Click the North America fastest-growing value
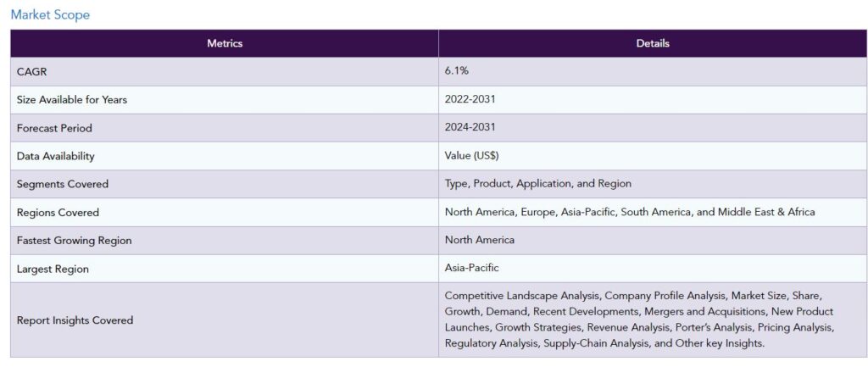868x367 pixels. (480, 240)
